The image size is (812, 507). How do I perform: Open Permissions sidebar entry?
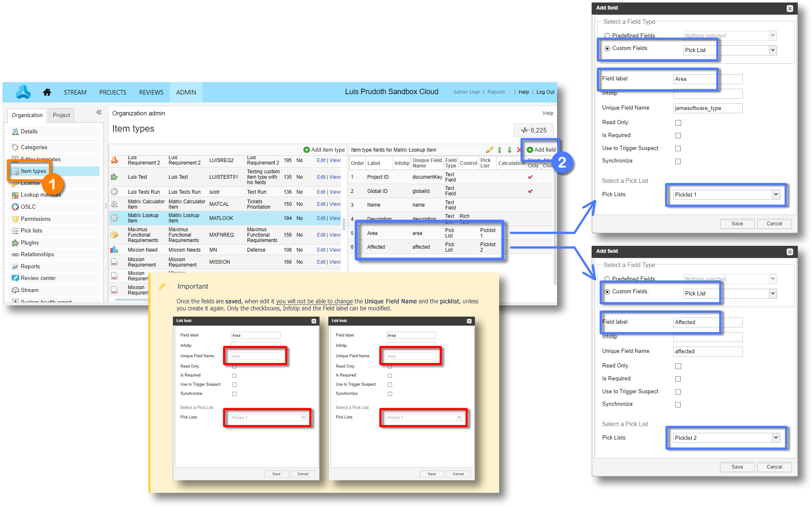pos(54,219)
